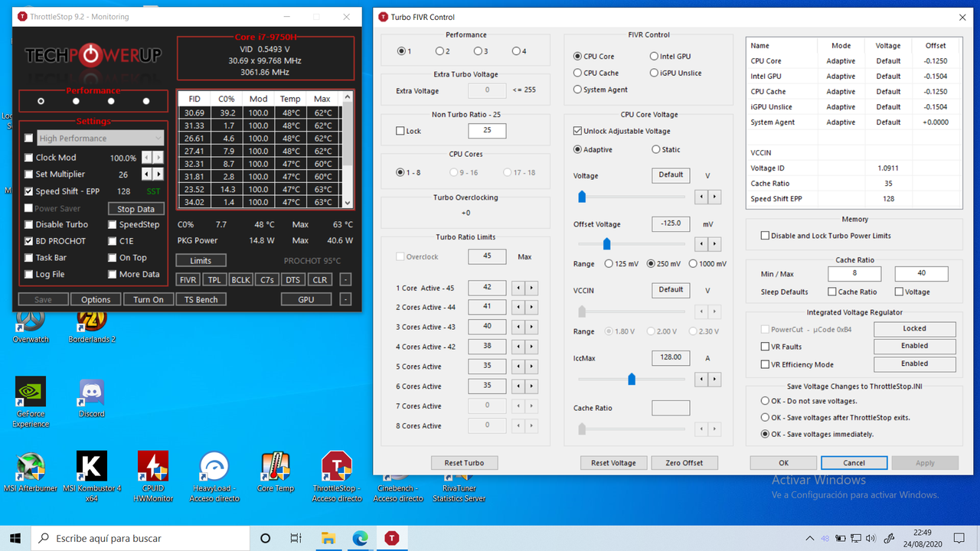This screenshot has width=980, height=551.
Task: Decrease the Clock Mod value arrow
Action: (x=149, y=158)
